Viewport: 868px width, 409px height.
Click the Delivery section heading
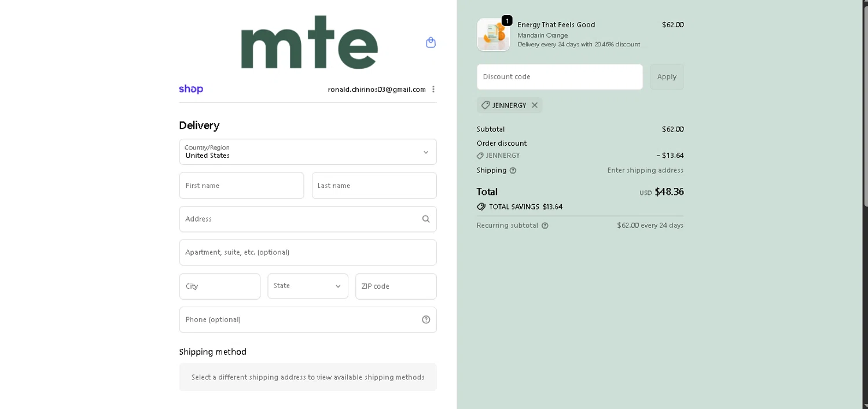[x=199, y=126]
